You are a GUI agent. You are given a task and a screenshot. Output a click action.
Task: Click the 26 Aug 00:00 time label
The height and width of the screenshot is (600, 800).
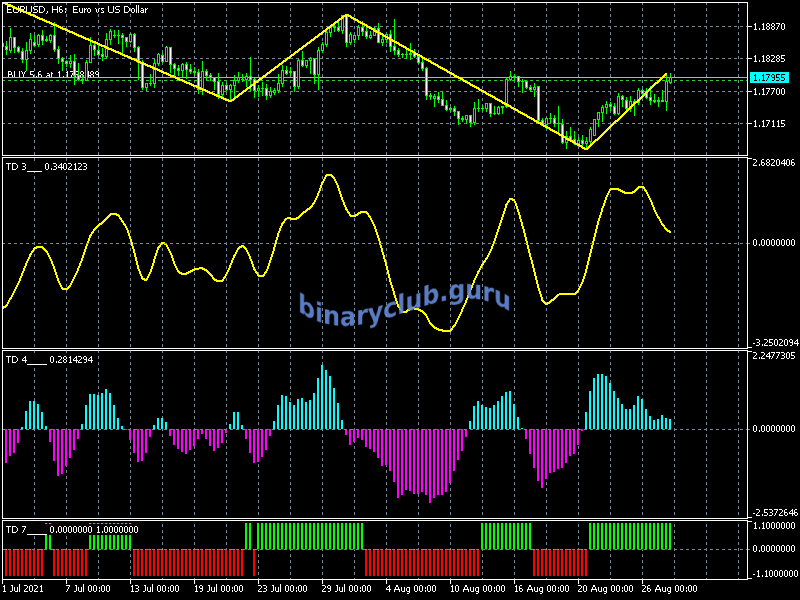[669, 588]
